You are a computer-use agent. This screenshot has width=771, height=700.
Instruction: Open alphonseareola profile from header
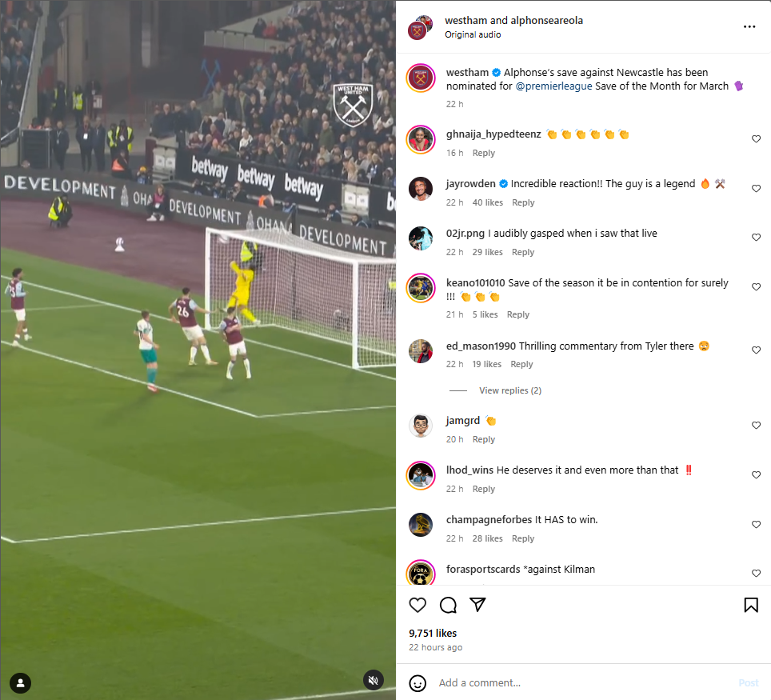click(x=547, y=20)
